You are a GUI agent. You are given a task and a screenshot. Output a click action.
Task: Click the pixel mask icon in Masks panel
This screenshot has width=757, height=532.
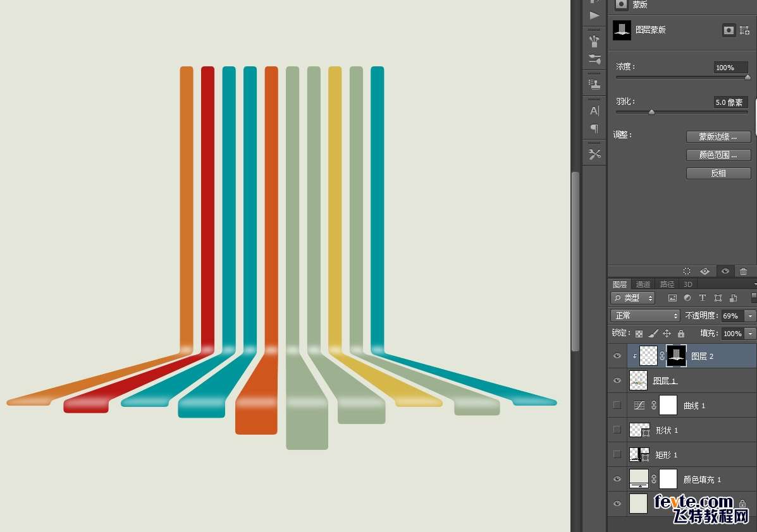pos(728,30)
